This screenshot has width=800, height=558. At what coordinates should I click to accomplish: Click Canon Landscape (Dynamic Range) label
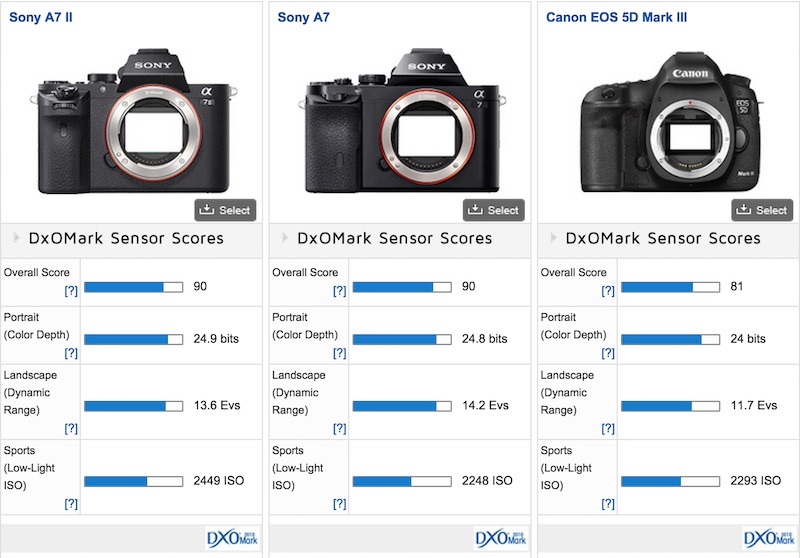pos(567,392)
